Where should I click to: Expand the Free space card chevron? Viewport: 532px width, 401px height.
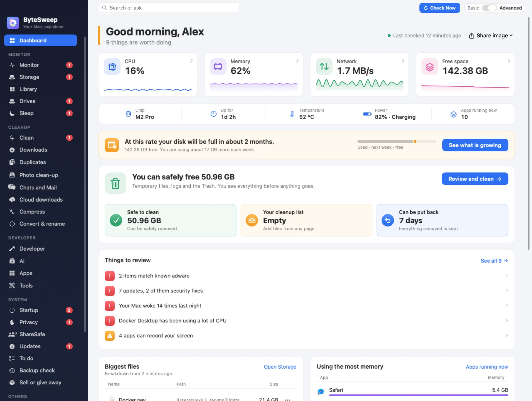pos(509,61)
